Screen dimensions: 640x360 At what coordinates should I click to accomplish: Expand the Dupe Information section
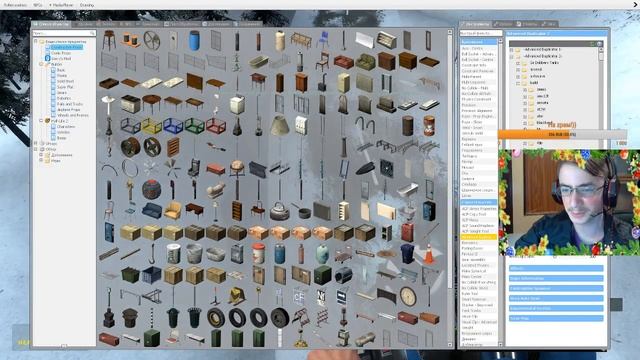pos(556,278)
